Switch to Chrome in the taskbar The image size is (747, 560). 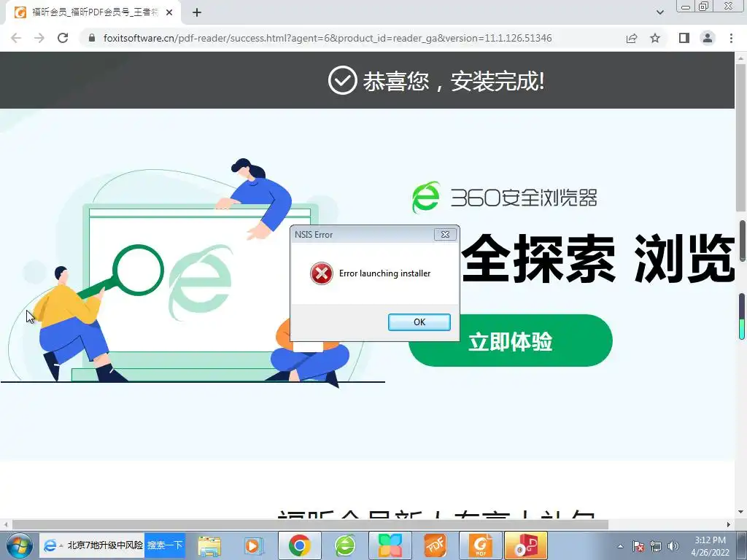click(x=299, y=545)
